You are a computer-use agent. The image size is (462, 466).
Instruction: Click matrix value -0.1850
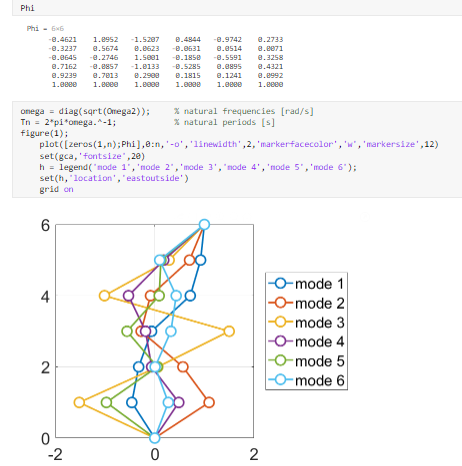pyautogui.click(x=186, y=57)
